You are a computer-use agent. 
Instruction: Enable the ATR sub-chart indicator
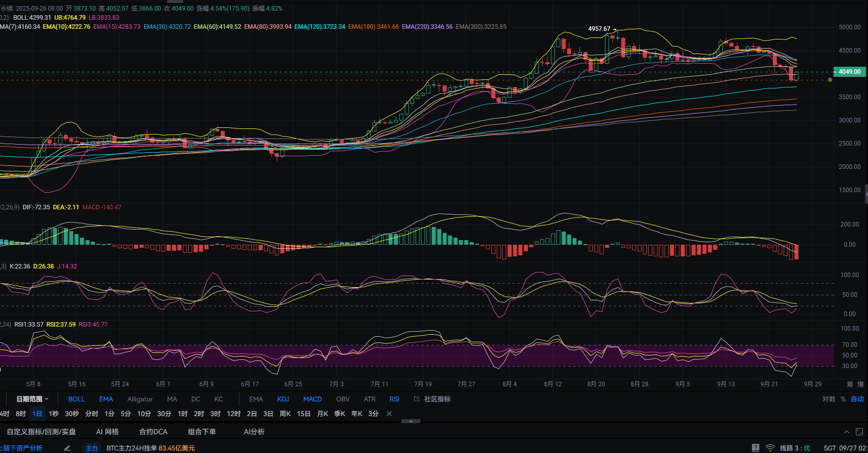[370, 399]
